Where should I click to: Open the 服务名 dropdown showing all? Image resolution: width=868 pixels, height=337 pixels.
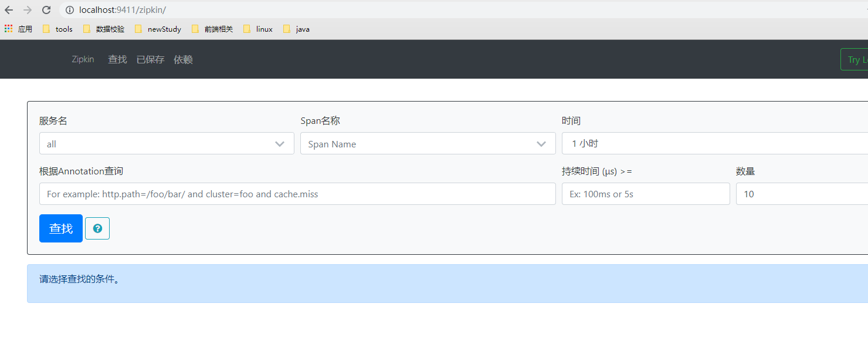[167, 143]
